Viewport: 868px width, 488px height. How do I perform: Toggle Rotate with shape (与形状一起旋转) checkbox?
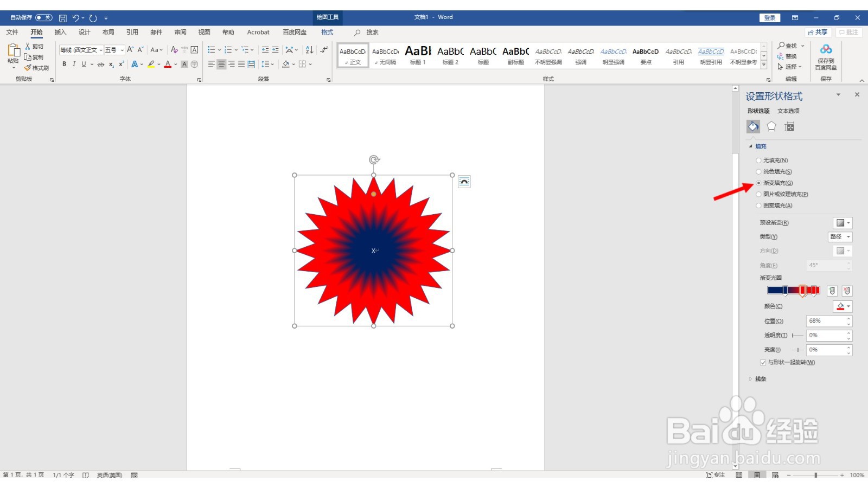click(x=763, y=363)
